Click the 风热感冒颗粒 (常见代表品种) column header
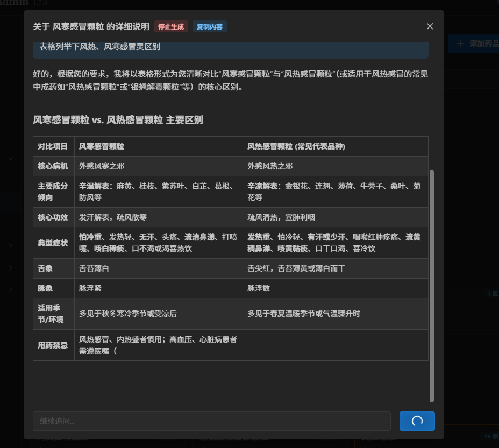The width and height of the screenshot is (499, 448). coord(296,146)
